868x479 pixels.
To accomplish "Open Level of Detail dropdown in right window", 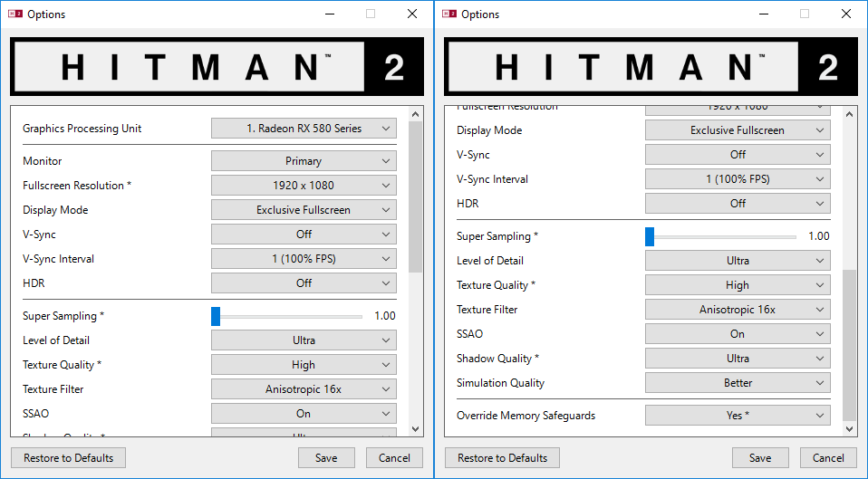I will tap(738, 261).
